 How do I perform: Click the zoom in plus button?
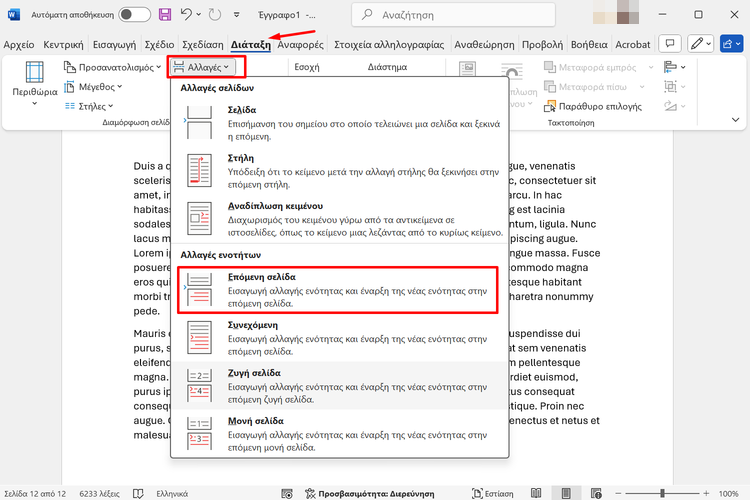point(706,493)
